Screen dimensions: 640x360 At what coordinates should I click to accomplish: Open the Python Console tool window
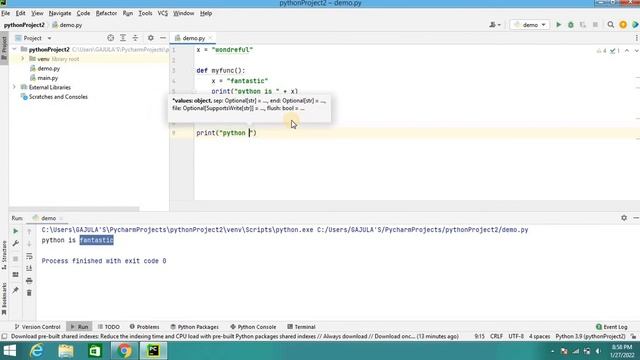click(x=253, y=327)
